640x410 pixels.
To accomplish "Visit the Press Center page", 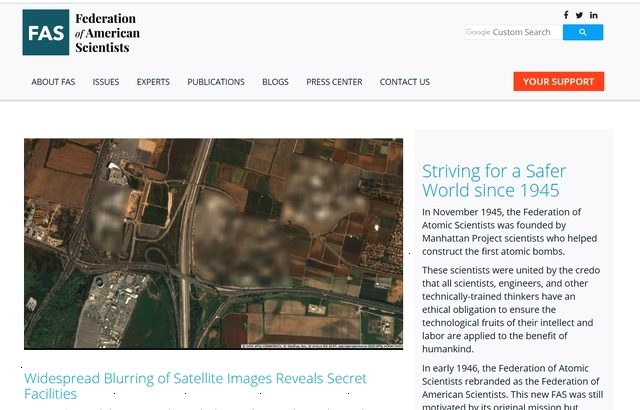I will 334,82.
